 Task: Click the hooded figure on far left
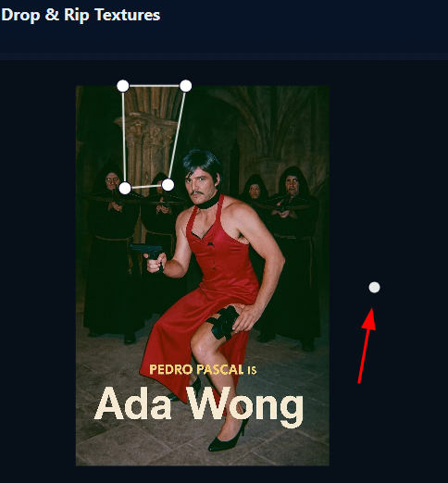click(111, 253)
